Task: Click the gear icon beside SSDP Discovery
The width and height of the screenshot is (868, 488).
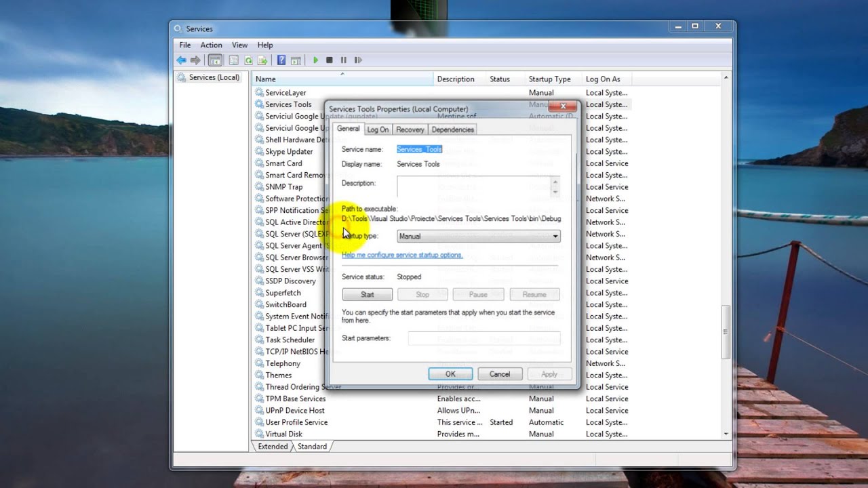Action: [x=259, y=281]
